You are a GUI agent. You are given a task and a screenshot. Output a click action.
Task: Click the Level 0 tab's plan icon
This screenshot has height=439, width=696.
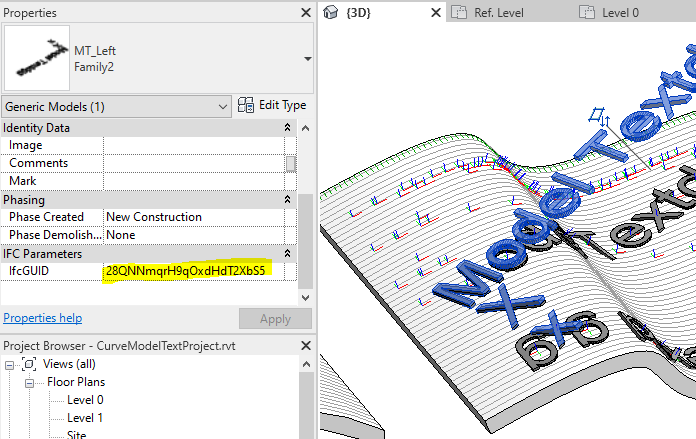[x=587, y=13]
